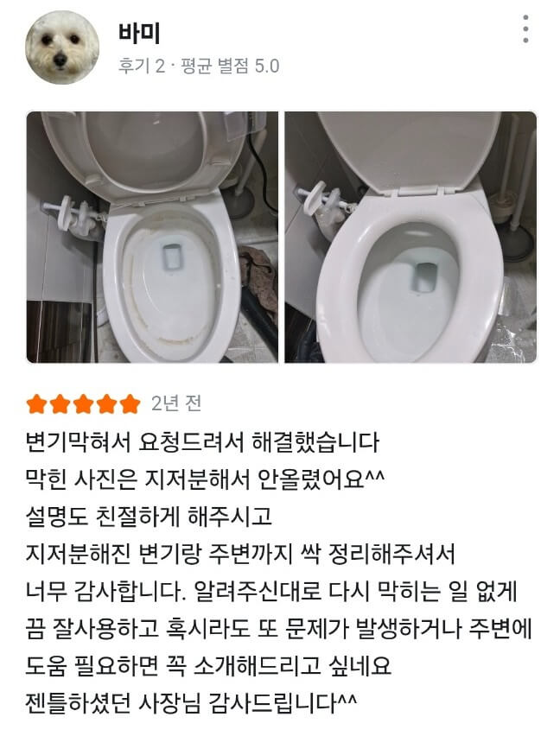Select the 평균 별점 5.0 rating text
This screenshot has width=560, height=736.
(230, 66)
